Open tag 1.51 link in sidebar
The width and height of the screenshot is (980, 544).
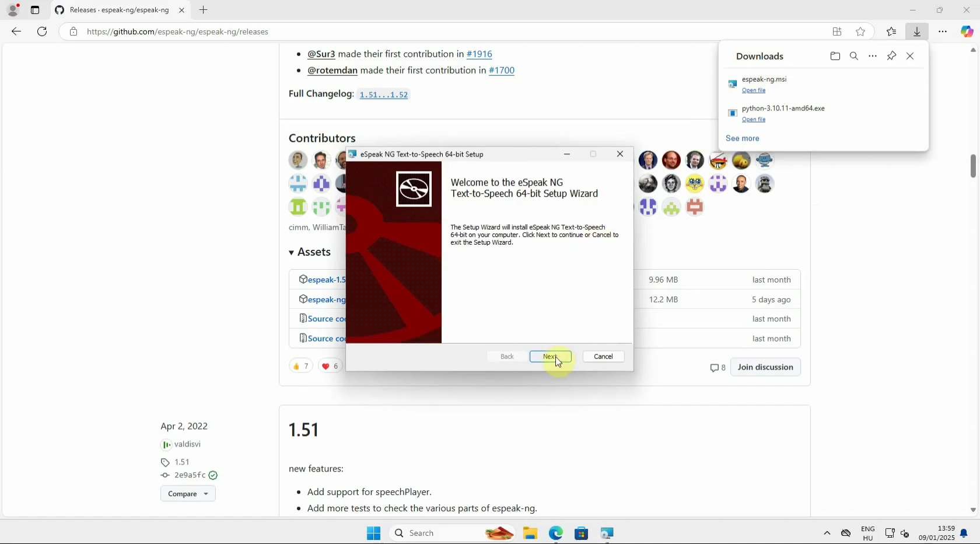(x=182, y=462)
